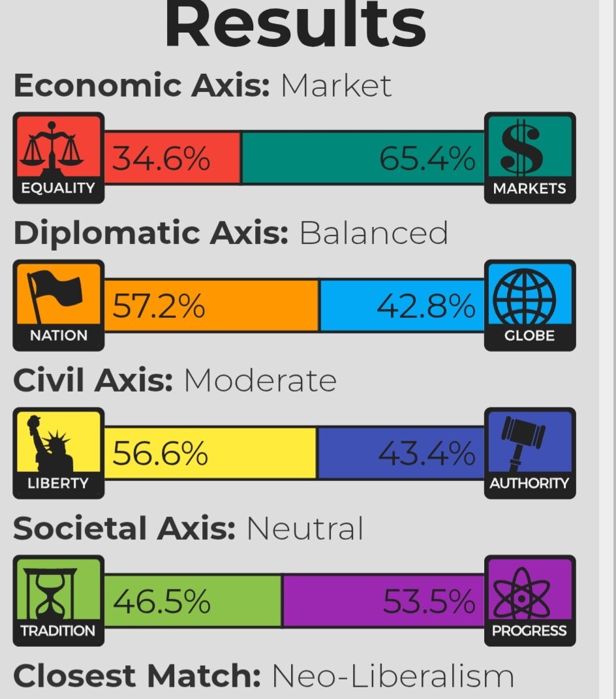The height and width of the screenshot is (699, 616).
Task: Click the Societal Axis: Neutral label
Action: [x=188, y=528]
